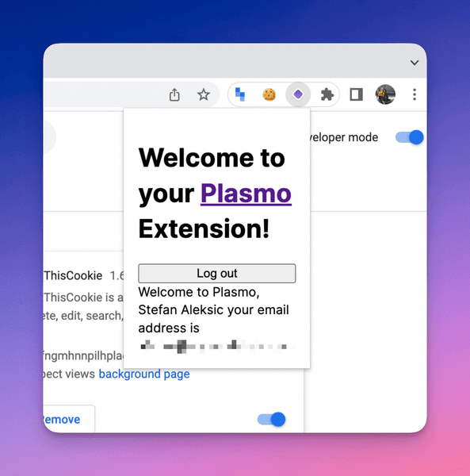This screenshot has height=476, width=470.
Task: Follow the Plasmo link in the heading
Action: [x=246, y=194]
